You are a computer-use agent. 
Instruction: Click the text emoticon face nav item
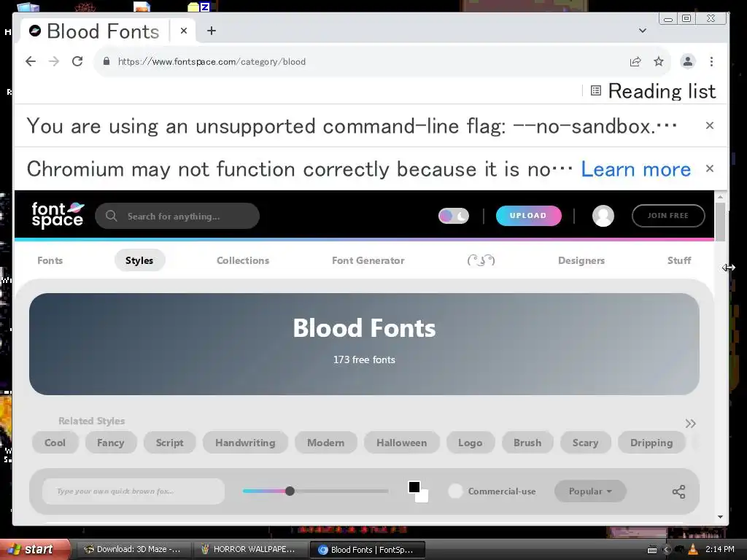click(x=481, y=260)
